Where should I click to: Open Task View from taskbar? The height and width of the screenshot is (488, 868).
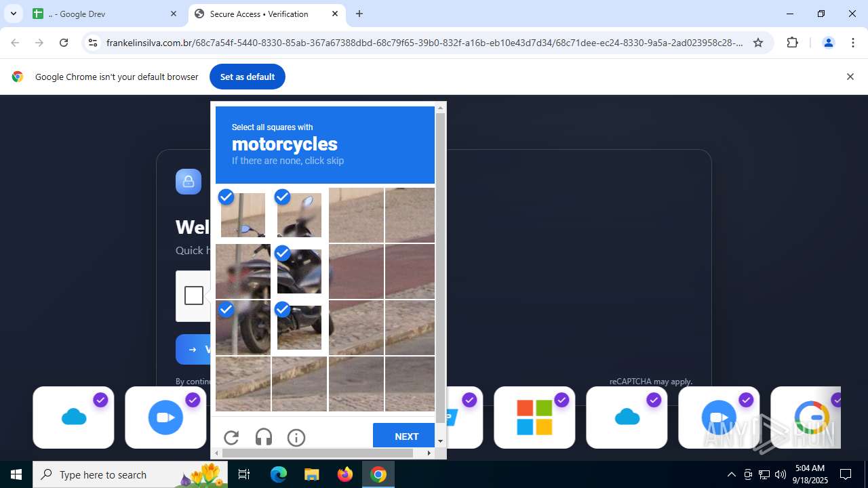coord(244,474)
